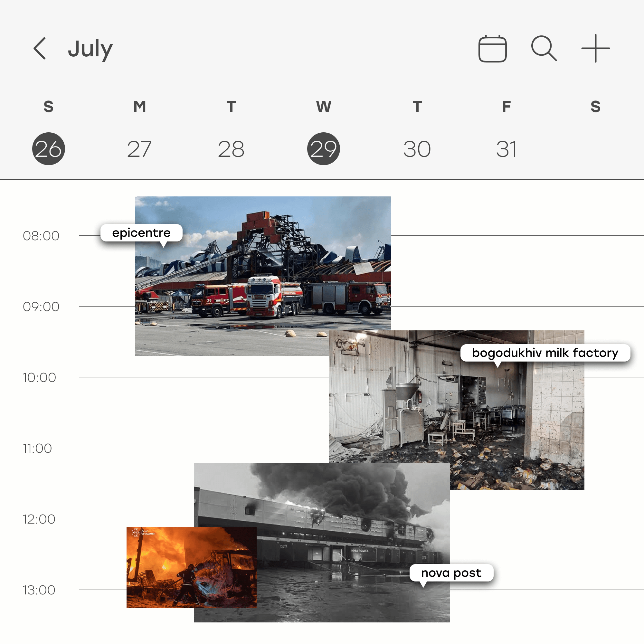Viewport: 644px width, 644px height.
Task: Add a new event with the plus icon
Action: click(x=595, y=48)
